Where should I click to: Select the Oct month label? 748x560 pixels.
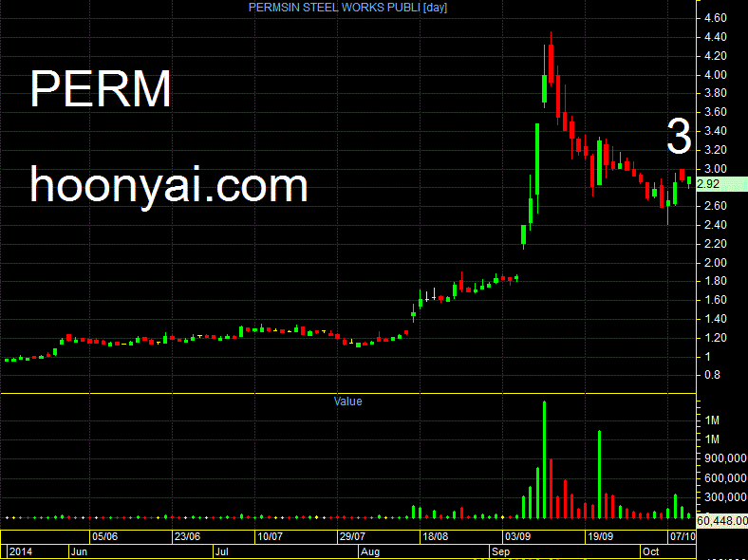[x=650, y=551]
